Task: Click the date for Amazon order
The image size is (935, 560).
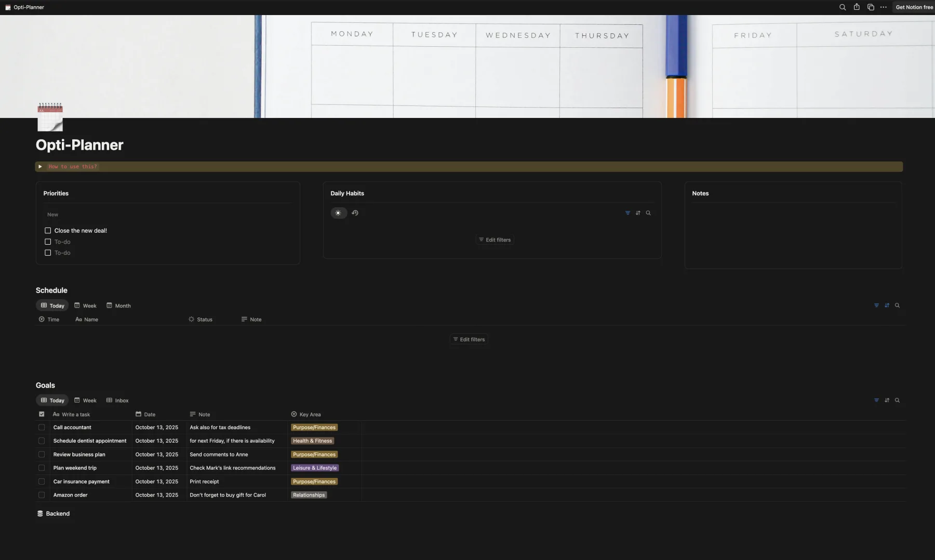Action: click(x=157, y=495)
